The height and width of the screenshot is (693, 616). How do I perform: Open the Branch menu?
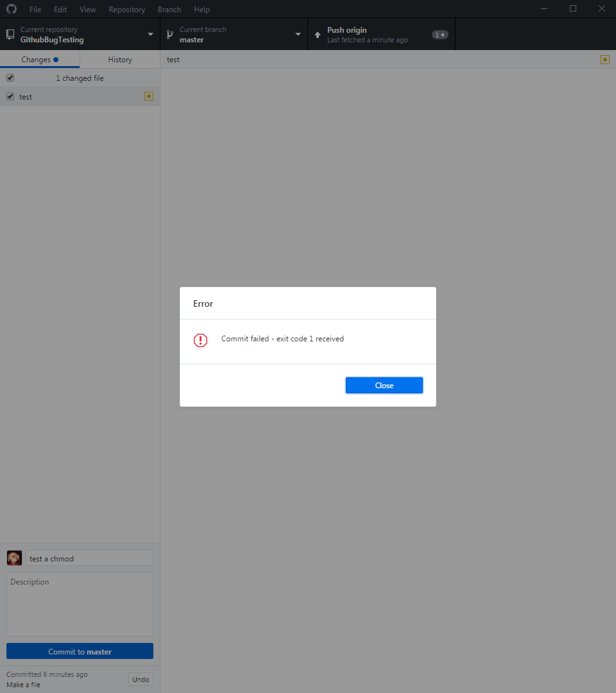click(169, 9)
